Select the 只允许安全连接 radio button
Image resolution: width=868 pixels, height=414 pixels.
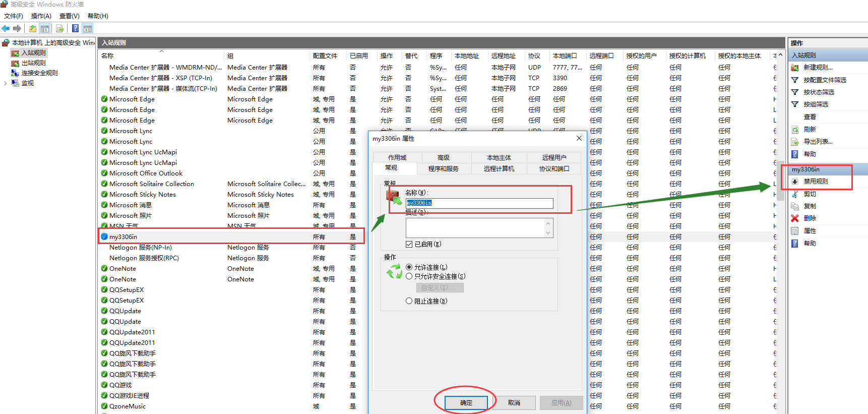pyautogui.click(x=409, y=276)
